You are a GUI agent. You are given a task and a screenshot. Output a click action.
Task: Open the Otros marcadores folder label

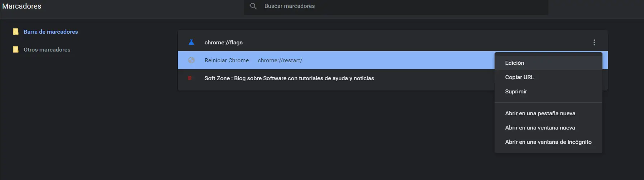47,50
